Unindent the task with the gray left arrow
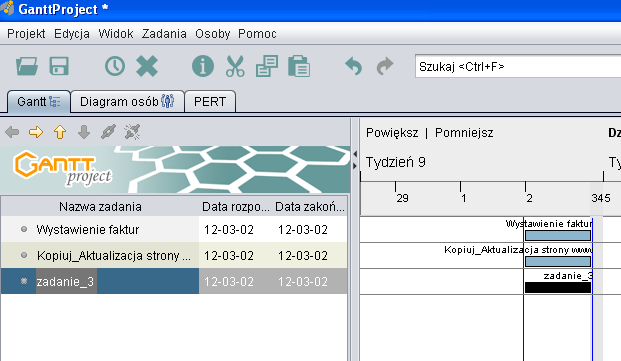The image size is (621, 361). (x=12, y=132)
